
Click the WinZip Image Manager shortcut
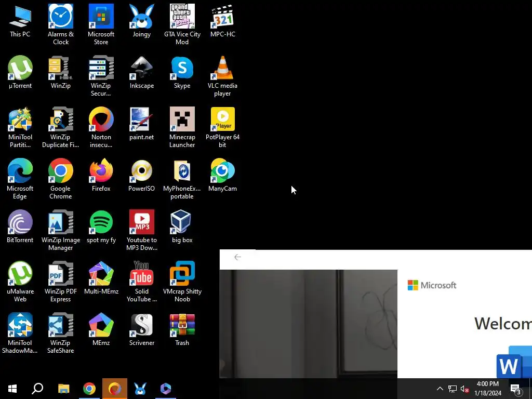(x=60, y=230)
